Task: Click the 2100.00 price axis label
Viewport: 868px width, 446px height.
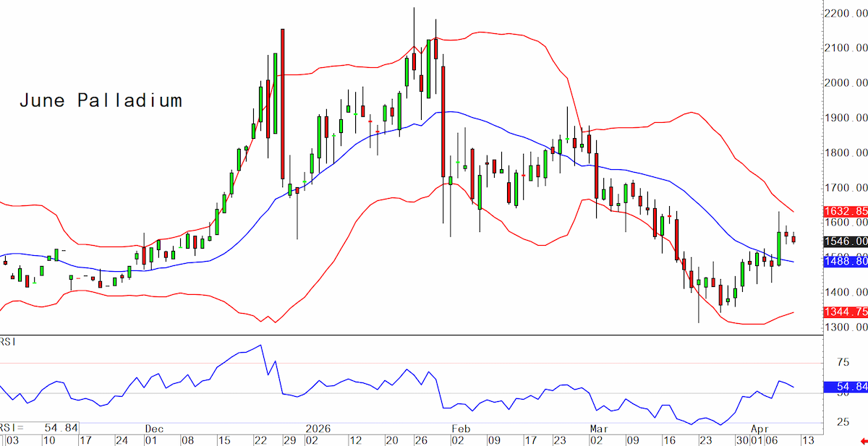Action: [846, 48]
